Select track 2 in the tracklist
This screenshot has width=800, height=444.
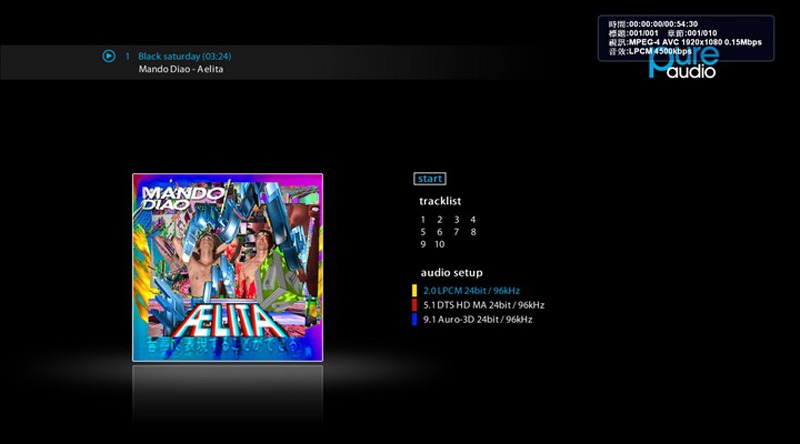point(440,220)
